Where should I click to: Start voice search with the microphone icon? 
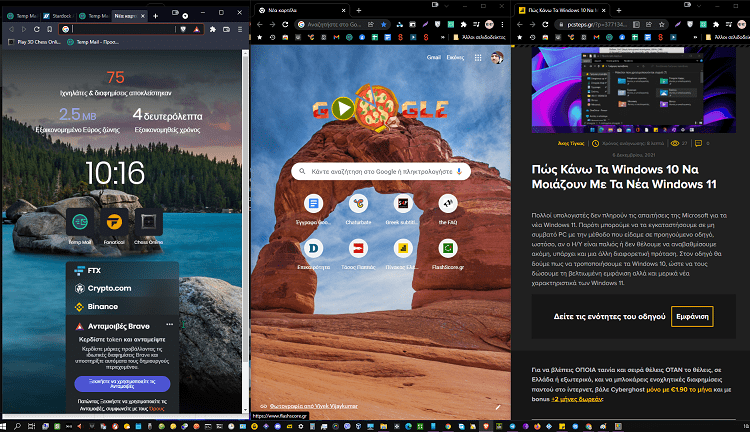(x=459, y=171)
